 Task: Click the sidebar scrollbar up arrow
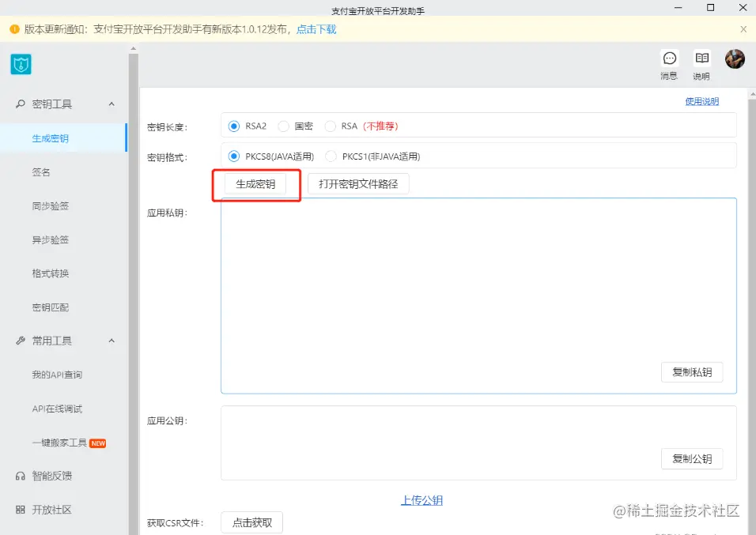click(134, 49)
